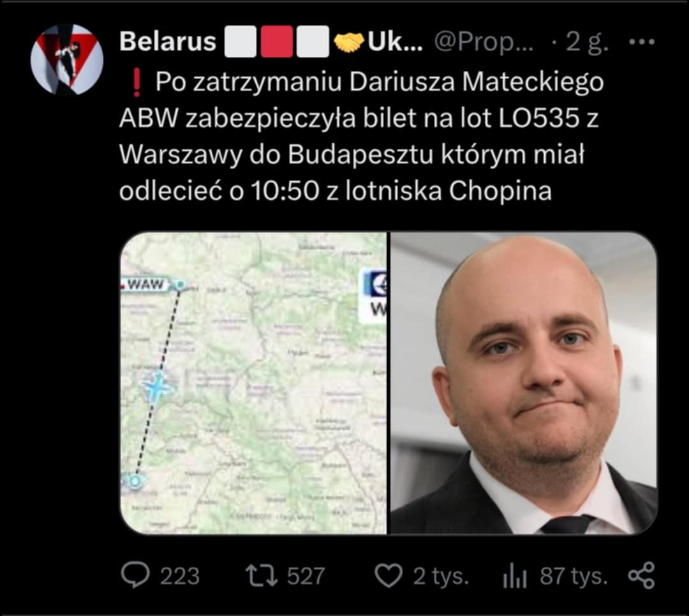Screen dimensions: 689x616
Task: Open the share icon menu
Action: (x=642, y=576)
